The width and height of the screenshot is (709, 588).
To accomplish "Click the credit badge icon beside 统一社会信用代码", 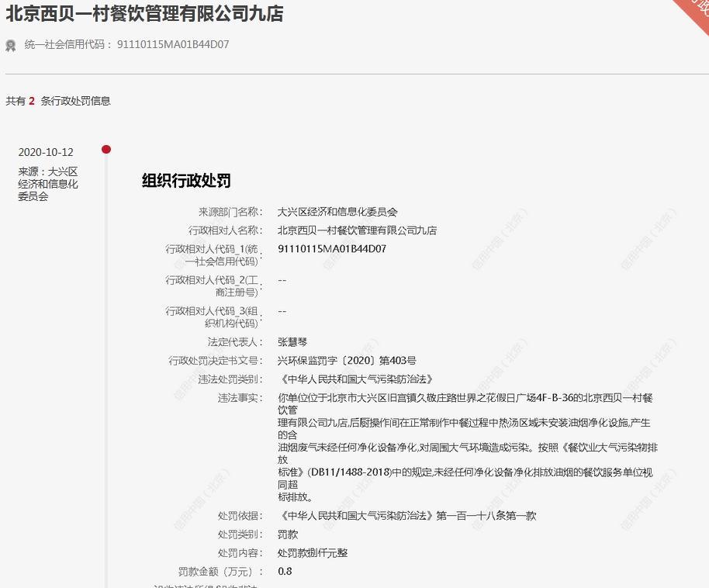I will [x=11, y=45].
